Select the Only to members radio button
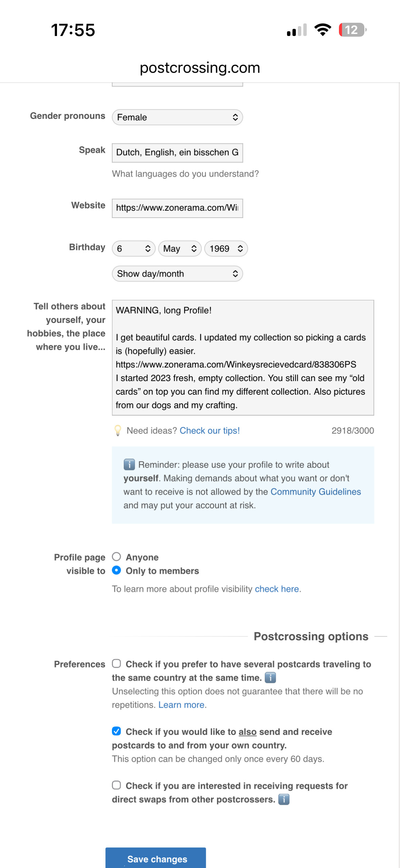Screen dimensions: 400x868 (x=116, y=570)
